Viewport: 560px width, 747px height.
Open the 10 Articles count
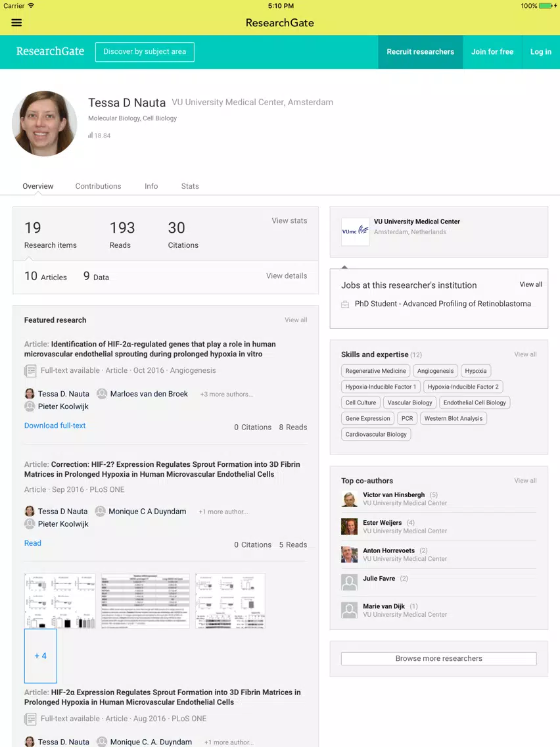(x=46, y=276)
